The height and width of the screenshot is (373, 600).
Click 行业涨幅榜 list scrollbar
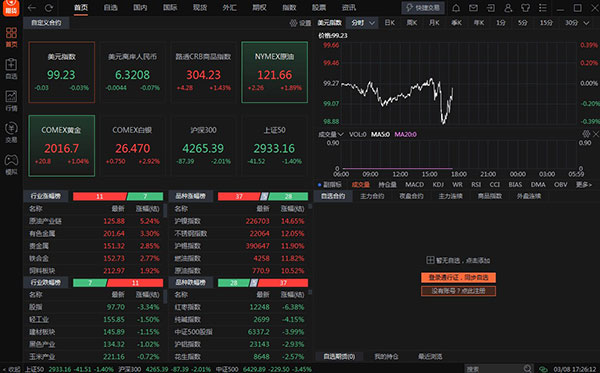[x=165, y=210]
